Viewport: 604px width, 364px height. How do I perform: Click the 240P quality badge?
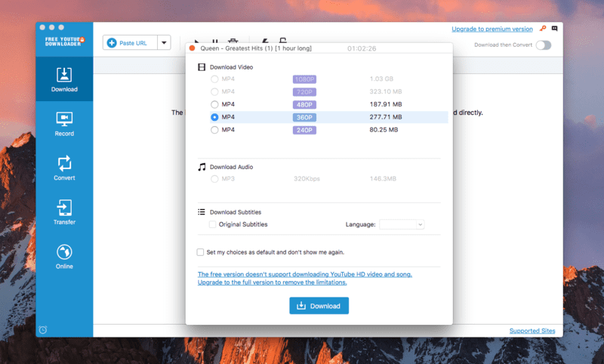click(304, 130)
